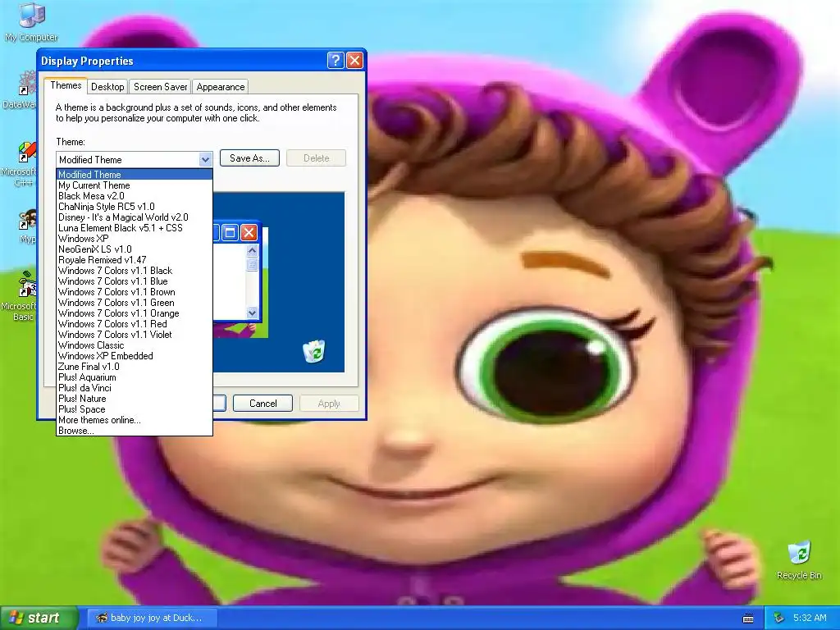
Task: Click the tray icon next to the clock
Action: 779,618
